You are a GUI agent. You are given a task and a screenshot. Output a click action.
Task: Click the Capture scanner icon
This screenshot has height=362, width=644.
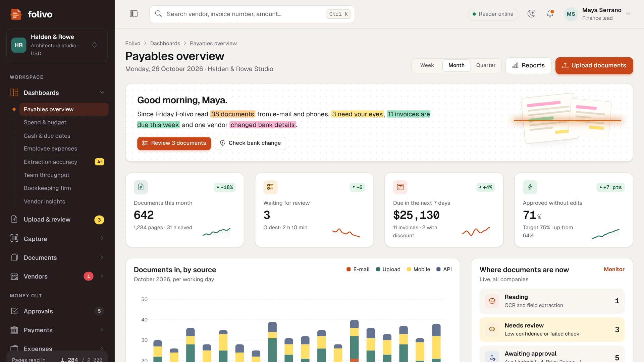[14, 238]
